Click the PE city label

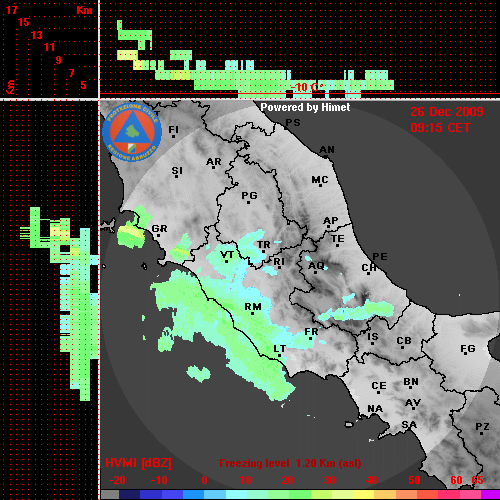point(380,256)
